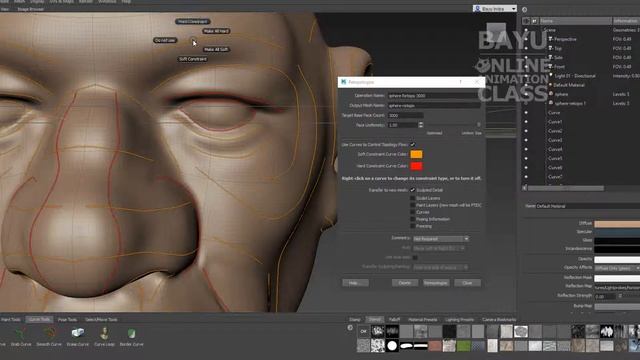Viewport: 640px width, 360px height.
Task: Click the Face Uniformity slider track
Action: click(453, 125)
